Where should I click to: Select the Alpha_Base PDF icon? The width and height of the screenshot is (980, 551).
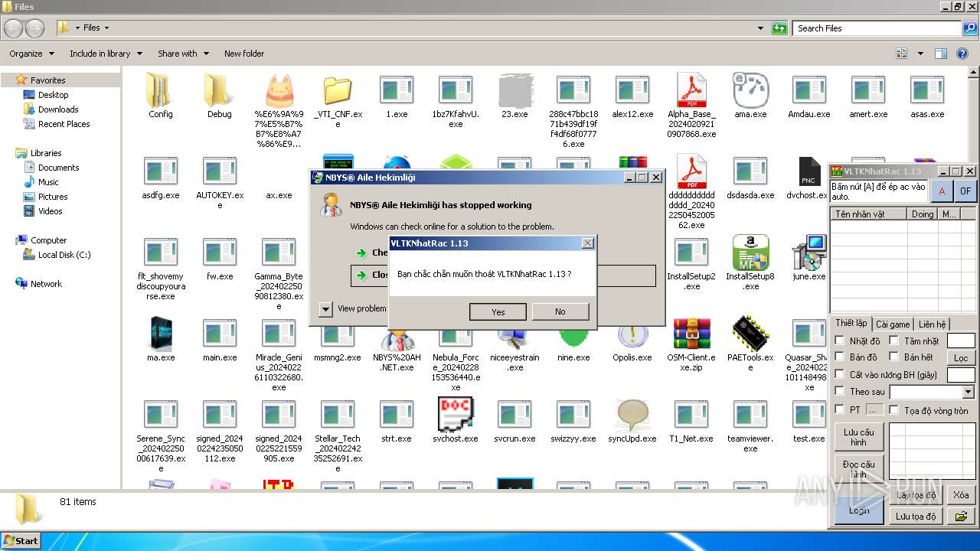691,91
